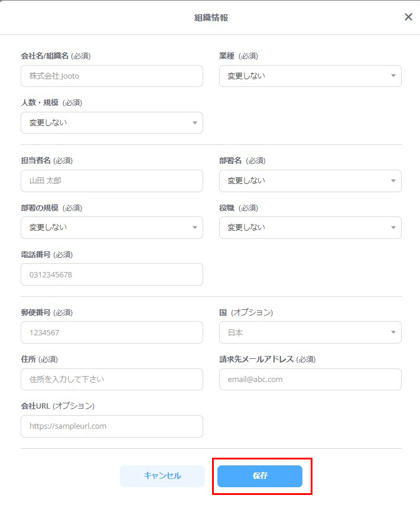This screenshot has height=505, width=420.
Task: Click the 請求先メールアドレス billing email field
Action: [x=310, y=379]
